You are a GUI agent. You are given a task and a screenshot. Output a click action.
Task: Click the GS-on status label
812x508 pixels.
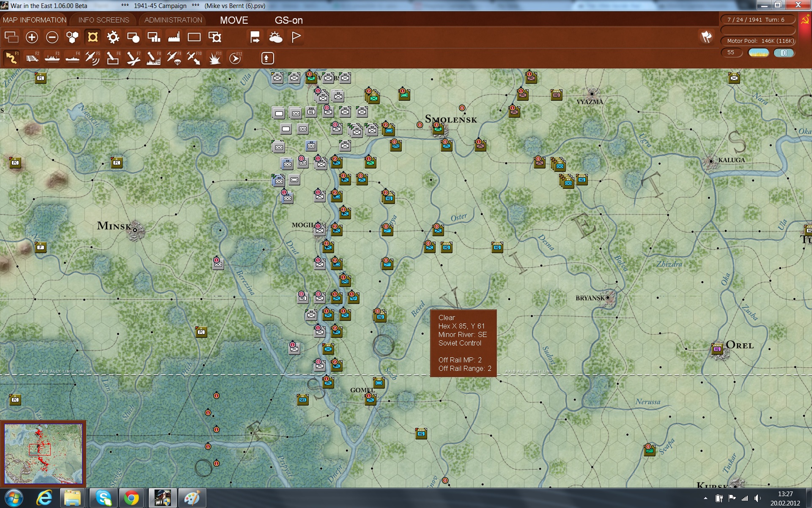pos(289,20)
